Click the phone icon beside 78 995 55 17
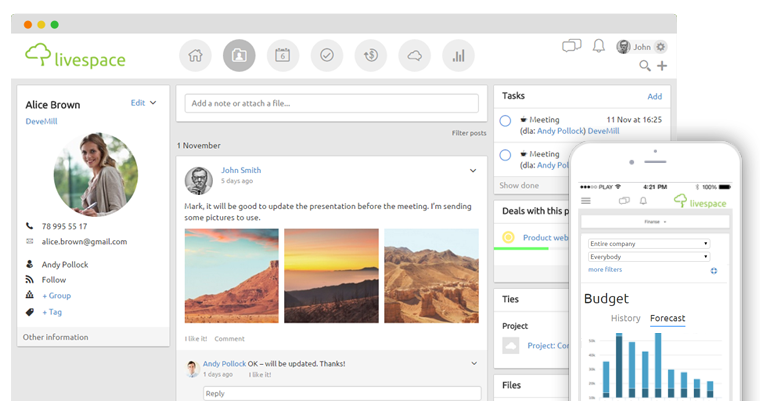760x401 pixels. click(30, 226)
